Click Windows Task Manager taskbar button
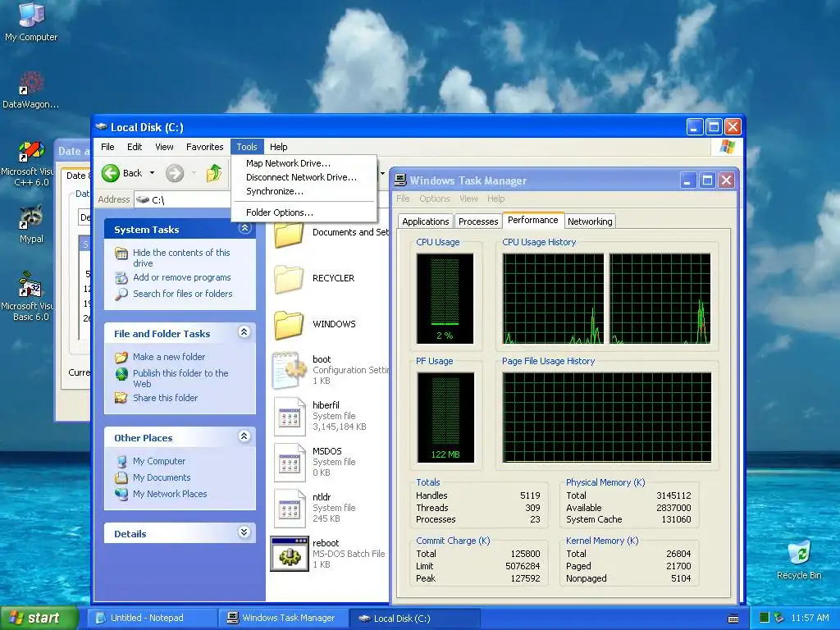Image resolution: width=840 pixels, height=630 pixels. point(283,618)
